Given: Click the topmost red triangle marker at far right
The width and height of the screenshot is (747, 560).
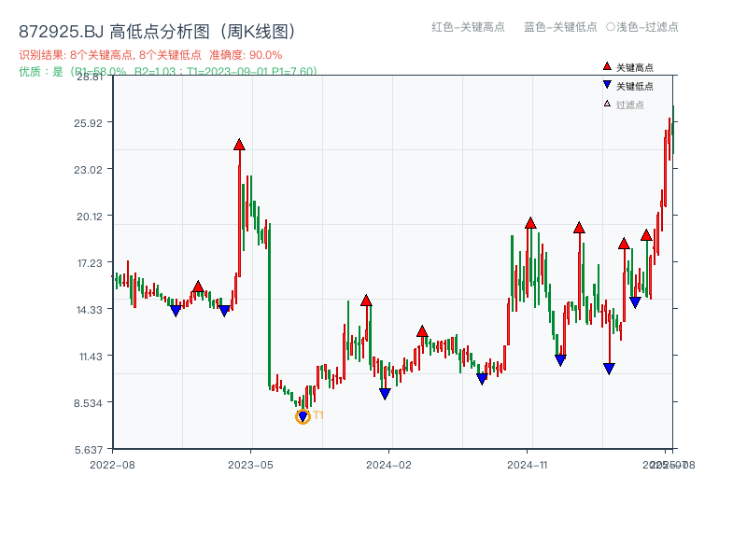Looking at the screenshot, I should [x=646, y=236].
